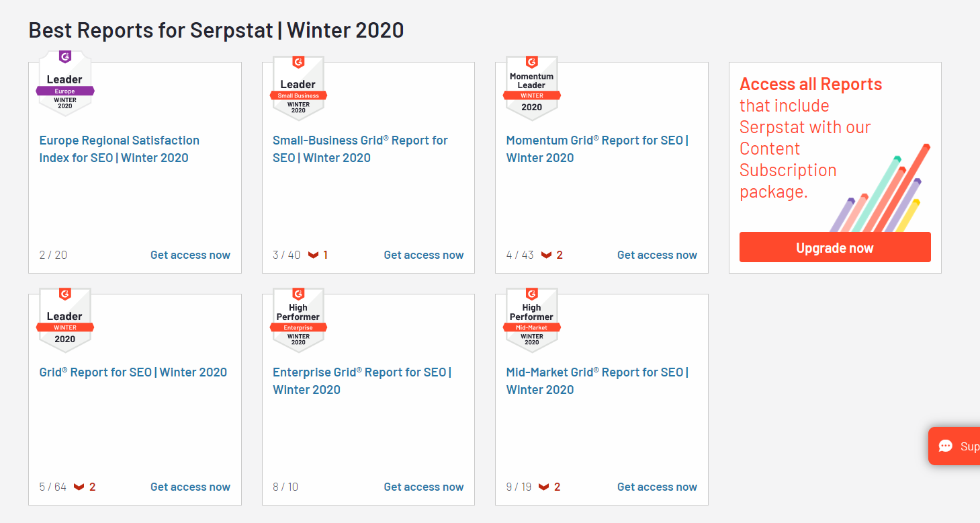The height and width of the screenshot is (523, 980).
Task: Click the Momentum Leader Winter 2020 badge
Action: coord(531,87)
